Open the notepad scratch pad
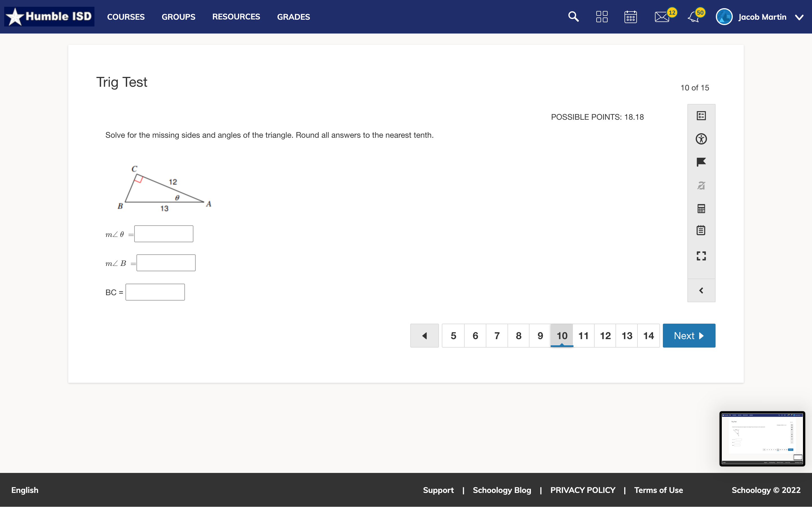This screenshot has width=812, height=507. tap(701, 230)
